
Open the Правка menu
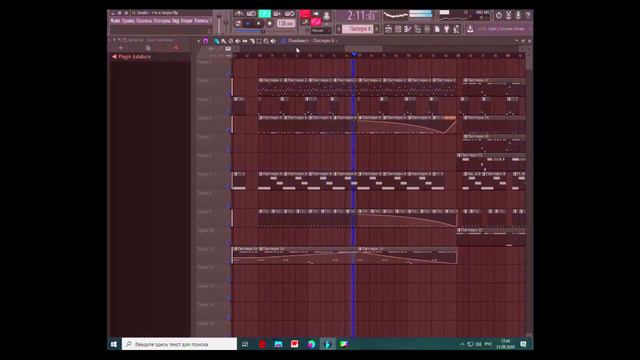(x=128, y=21)
